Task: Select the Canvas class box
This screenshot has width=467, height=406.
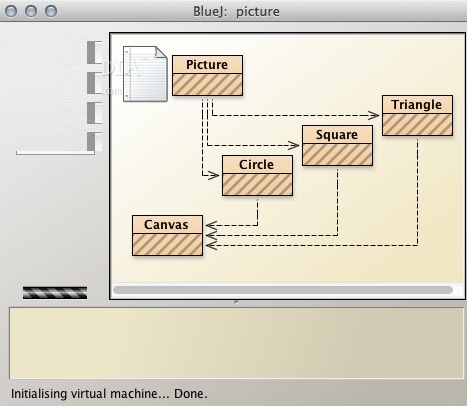Action: tap(167, 236)
